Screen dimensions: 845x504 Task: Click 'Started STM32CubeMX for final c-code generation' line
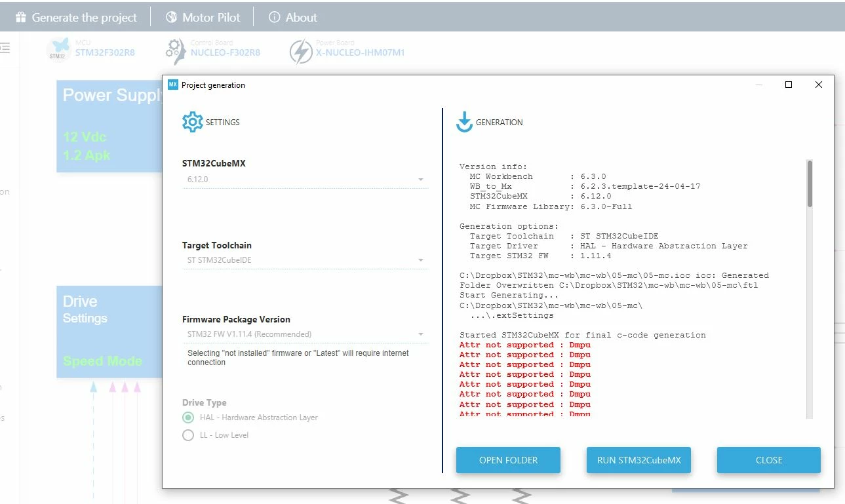pos(583,335)
